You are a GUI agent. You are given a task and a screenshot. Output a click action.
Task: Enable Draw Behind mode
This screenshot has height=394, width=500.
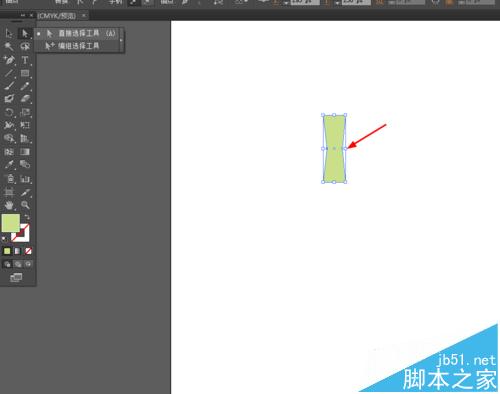(x=18, y=264)
